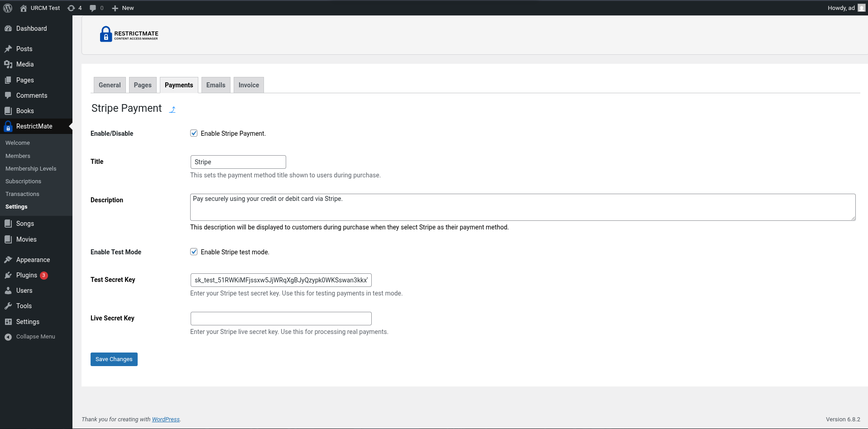Click the Collapse Menu arrow icon
The image size is (868, 429).
[8, 337]
